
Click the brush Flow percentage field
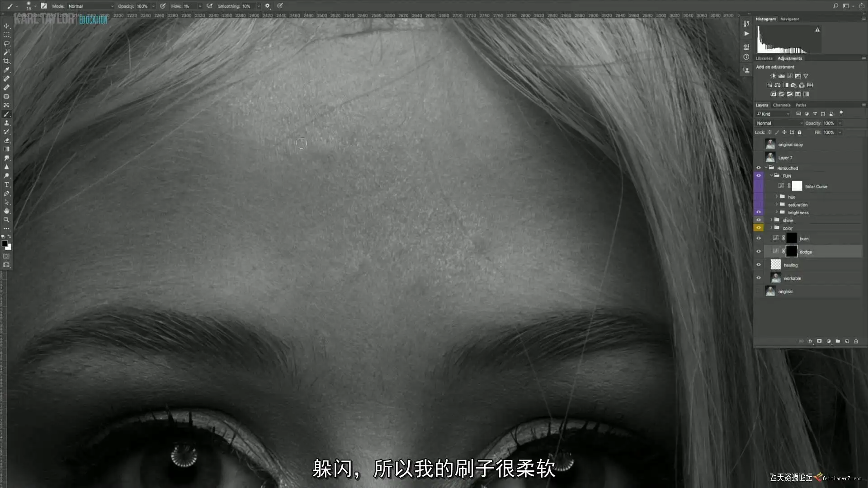(189, 6)
